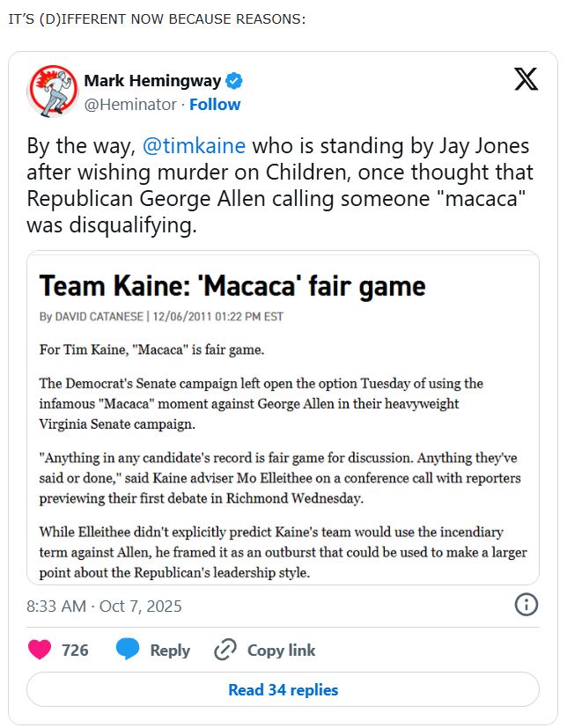Click the X logo on the tweet

click(526, 80)
